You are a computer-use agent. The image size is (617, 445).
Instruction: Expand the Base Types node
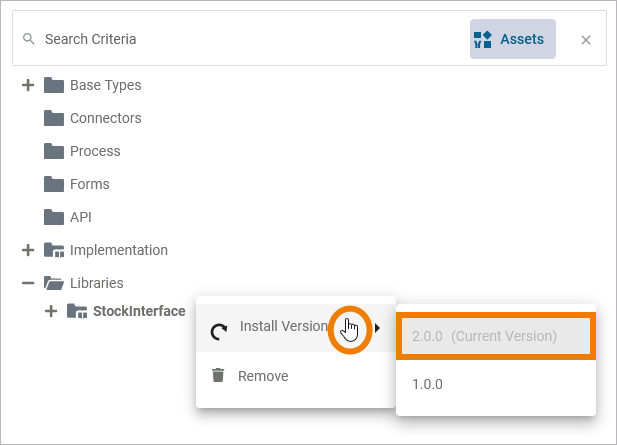click(x=28, y=86)
